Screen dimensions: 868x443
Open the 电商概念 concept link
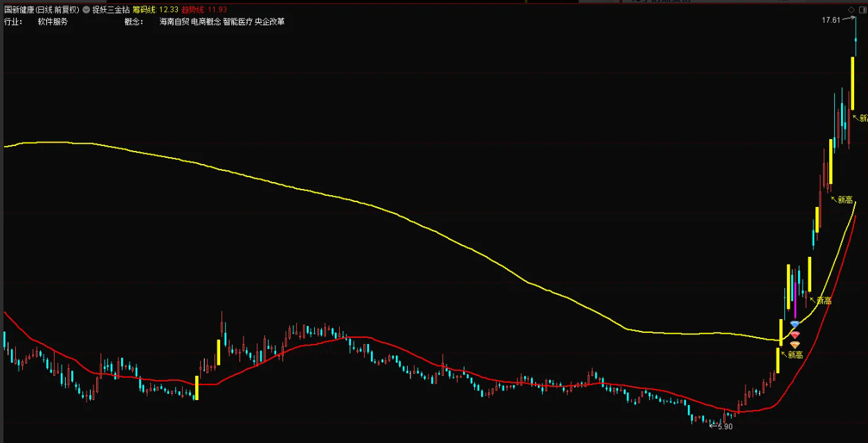[x=206, y=21]
